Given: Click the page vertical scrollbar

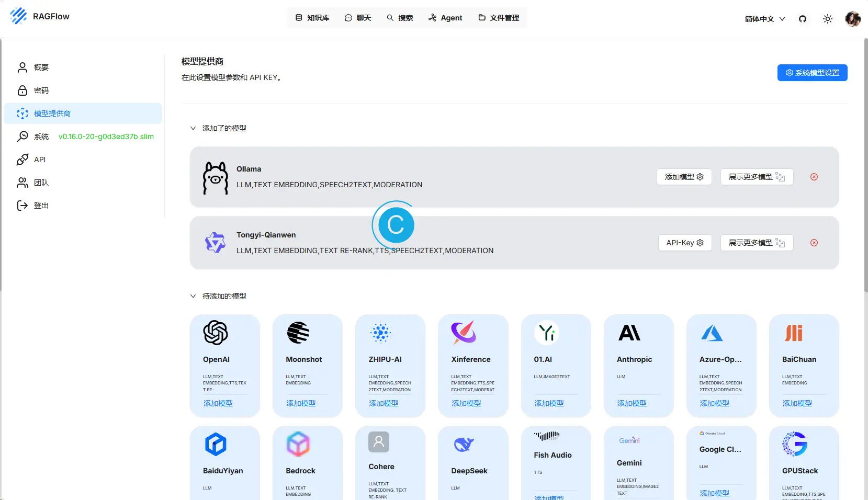Looking at the screenshot, I should 865,165.
